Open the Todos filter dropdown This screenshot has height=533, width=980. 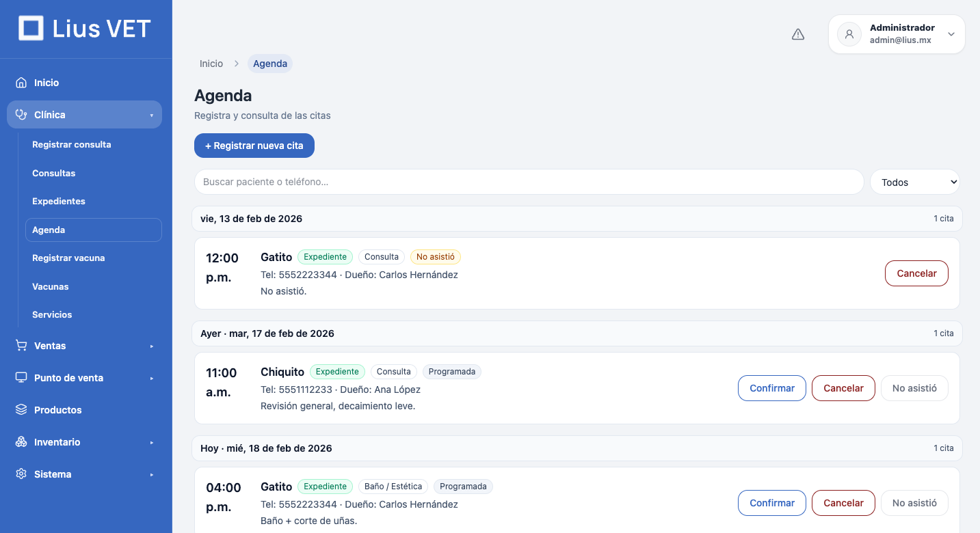pos(915,182)
